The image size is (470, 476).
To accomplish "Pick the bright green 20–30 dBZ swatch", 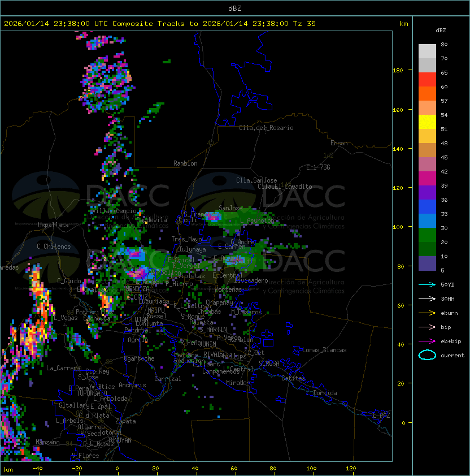I will (427, 235).
